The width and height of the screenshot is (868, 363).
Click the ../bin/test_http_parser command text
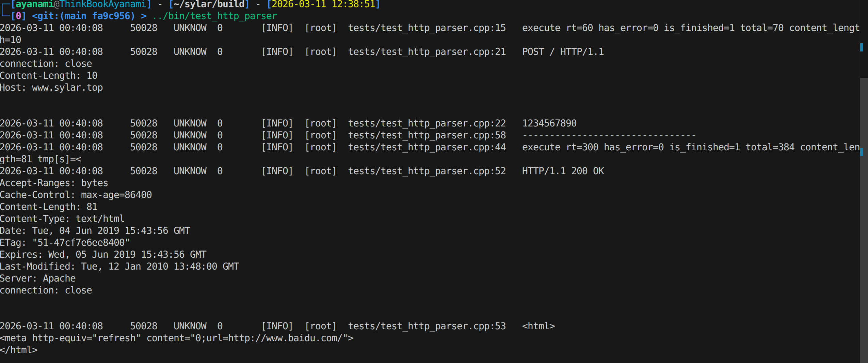pos(215,16)
